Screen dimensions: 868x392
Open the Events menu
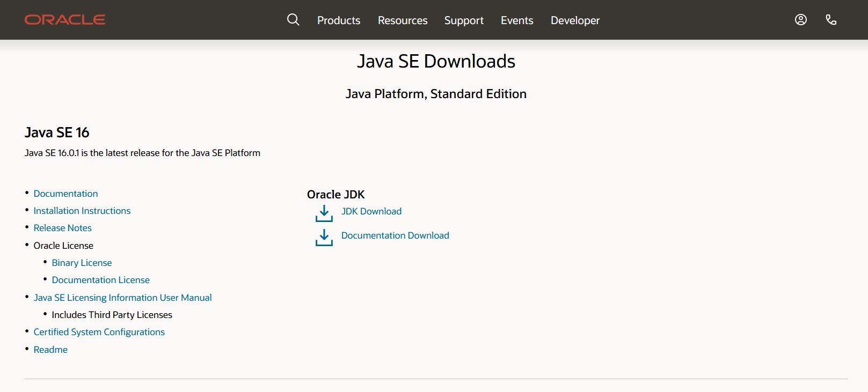(517, 20)
